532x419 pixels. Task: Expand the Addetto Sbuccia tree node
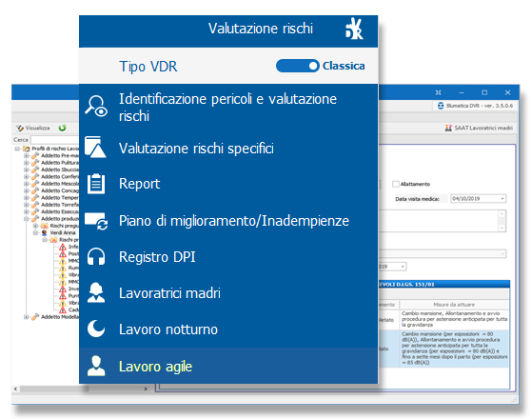pos(26,170)
